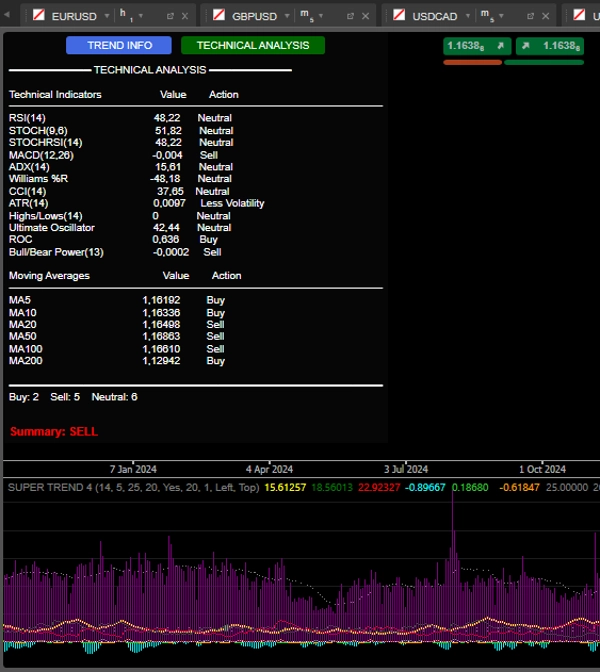Select the Ultimate Oscillator row
Viewport: 600px width, 672px height.
pyautogui.click(x=120, y=228)
